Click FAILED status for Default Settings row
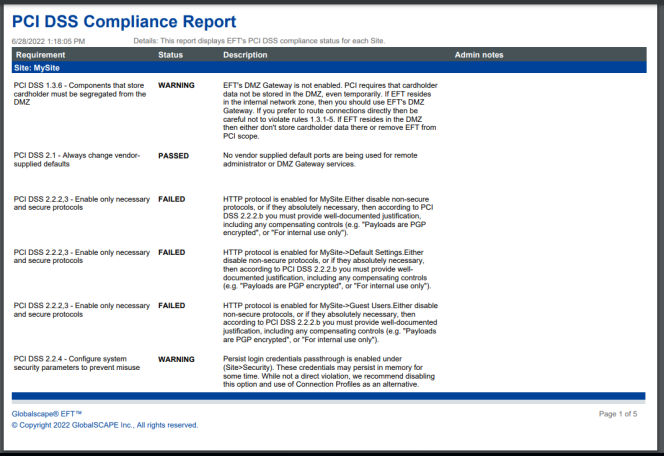 [x=171, y=252]
